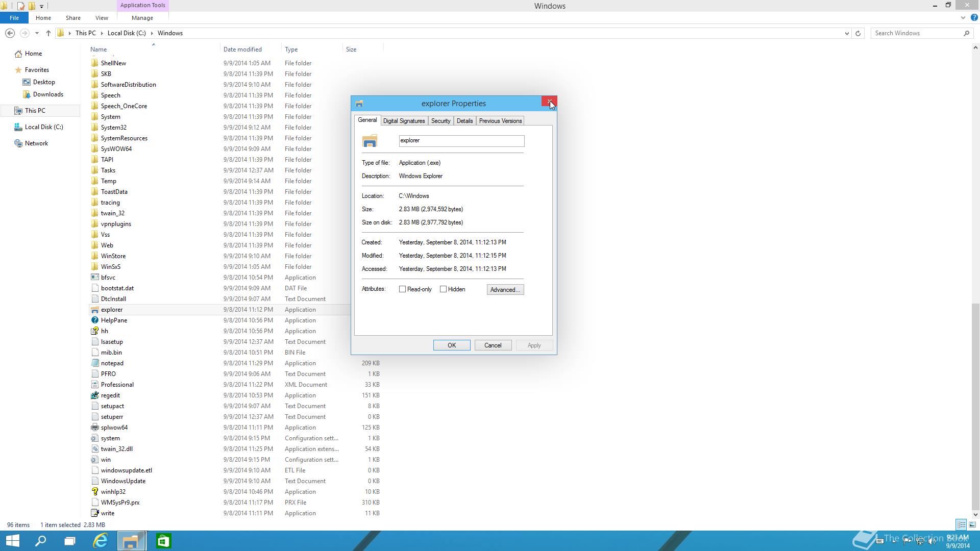Expand the This PC breadcrumb arrow

pyautogui.click(x=102, y=33)
